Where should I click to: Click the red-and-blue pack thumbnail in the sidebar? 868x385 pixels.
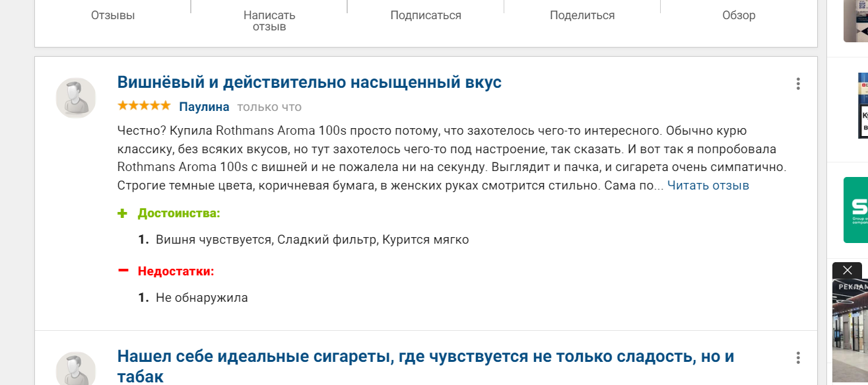(863, 106)
